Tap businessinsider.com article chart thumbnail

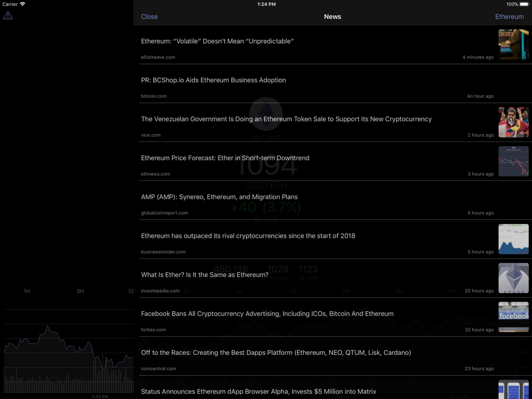pyautogui.click(x=513, y=239)
